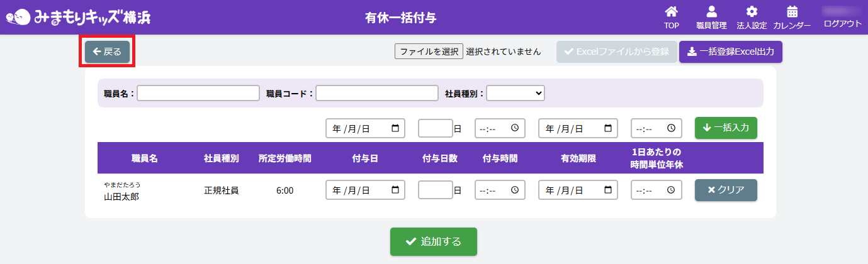Image resolution: width=868 pixels, height=264 pixels.
Task: Focus the 職員コード input field
Action: (376, 93)
